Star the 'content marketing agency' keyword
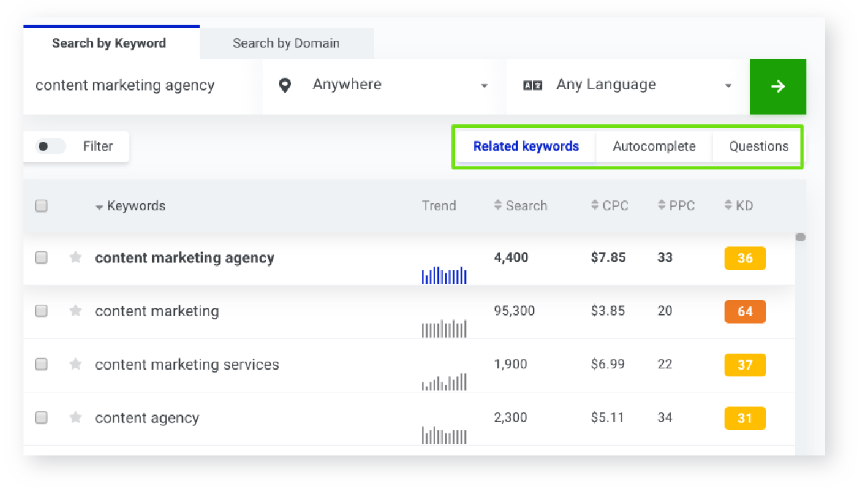This screenshot has height=503, width=868. pos(76,257)
